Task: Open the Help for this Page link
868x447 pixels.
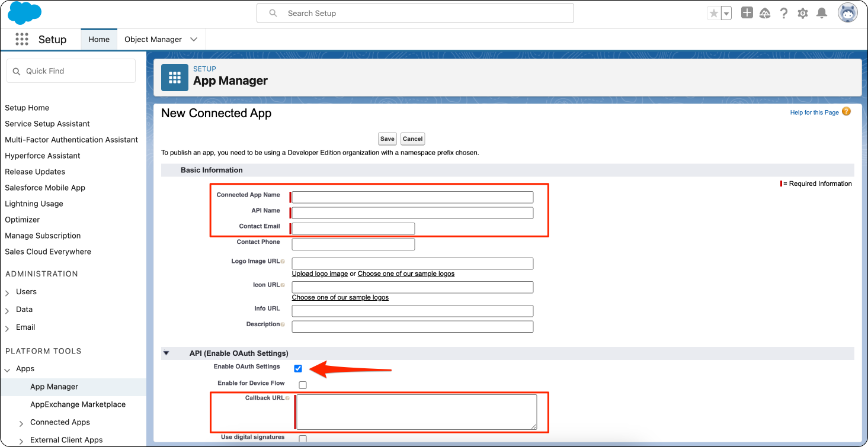Action: tap(815, 112)
